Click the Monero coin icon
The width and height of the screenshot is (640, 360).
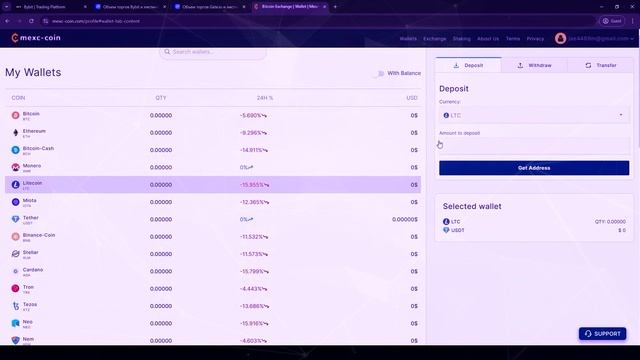tap(16, 167)
